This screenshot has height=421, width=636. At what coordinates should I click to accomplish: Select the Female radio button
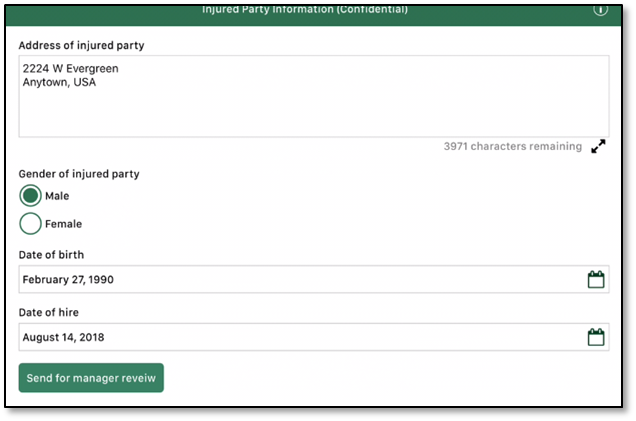pyautogui.click(x=30, y=224)
